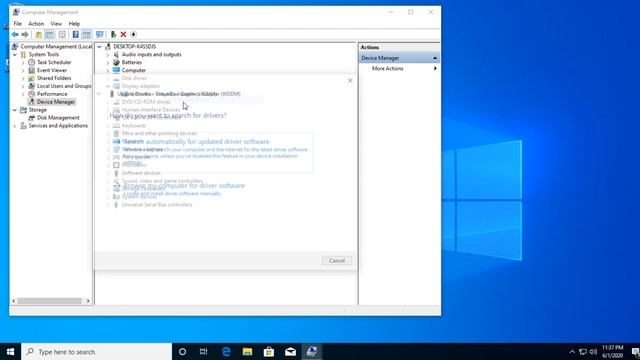Click the Up One Level folder icon
Viewport: 640px width, 360px height.
pos(38,35)
